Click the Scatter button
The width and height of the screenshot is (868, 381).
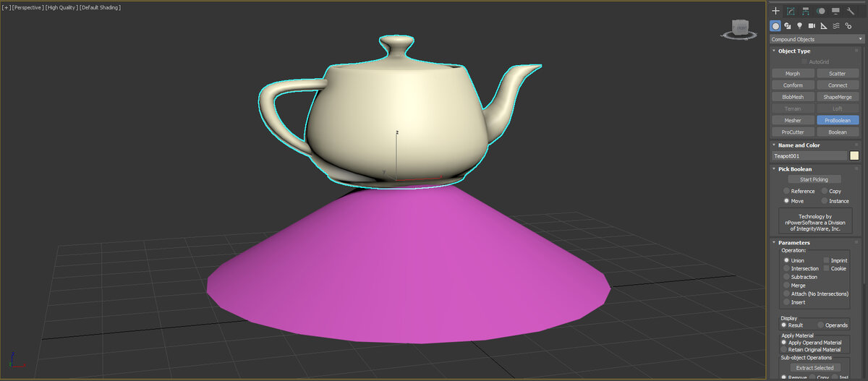[x=838, y=73]
